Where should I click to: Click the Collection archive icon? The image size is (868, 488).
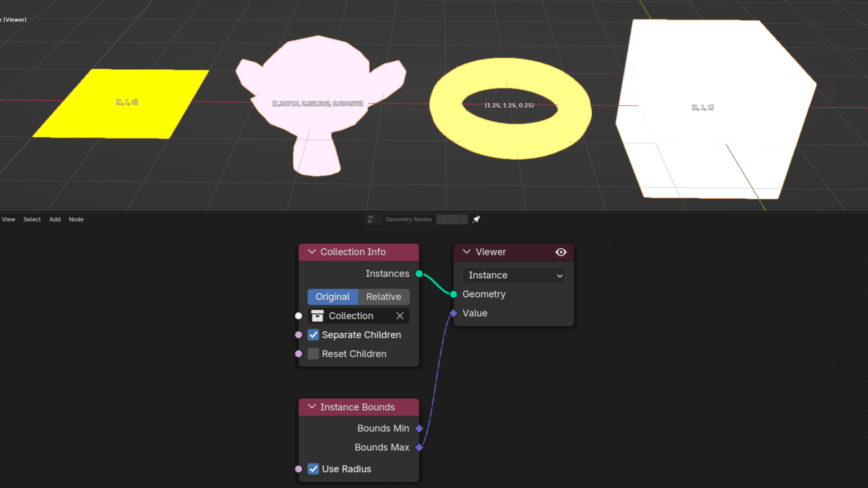(x=318, y=316)
